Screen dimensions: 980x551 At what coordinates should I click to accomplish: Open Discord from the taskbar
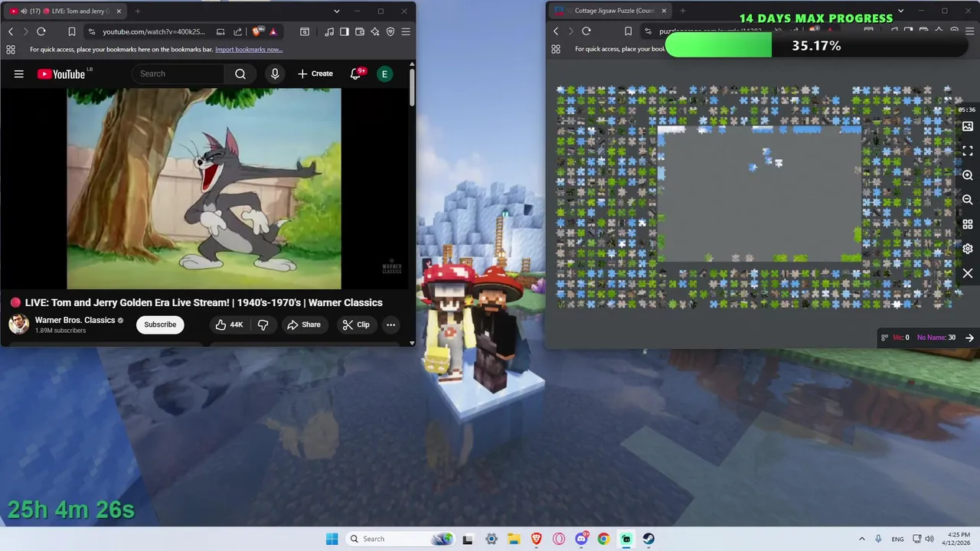click(x=581, y=539)
